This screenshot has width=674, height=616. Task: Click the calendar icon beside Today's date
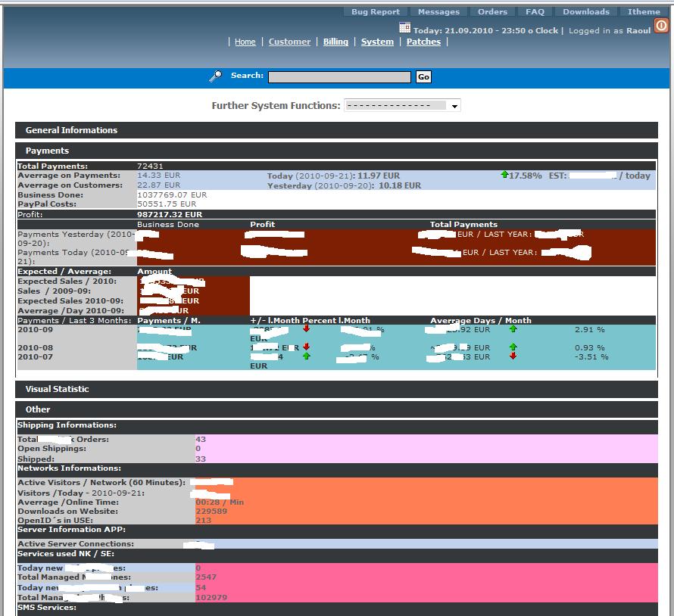point(404,28)
